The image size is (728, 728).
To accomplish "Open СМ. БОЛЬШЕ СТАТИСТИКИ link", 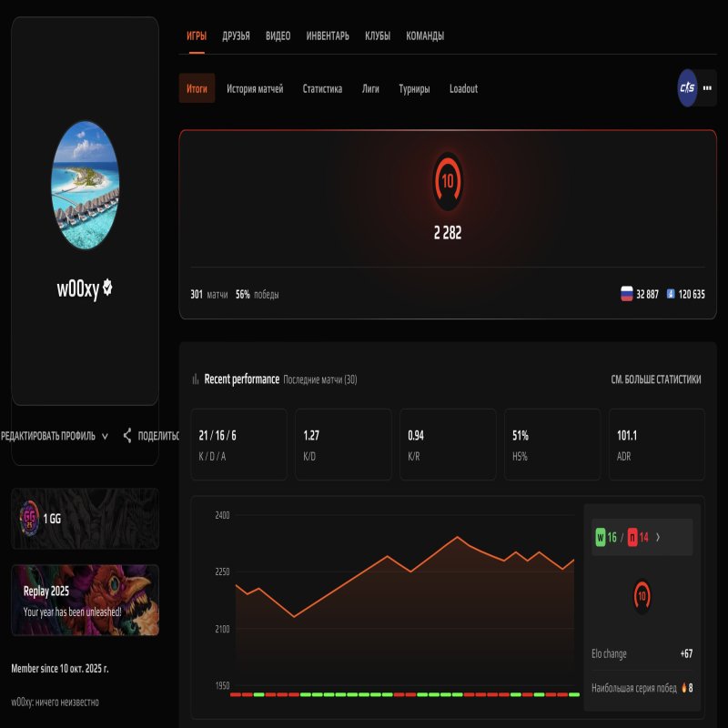I will (657, 380).
